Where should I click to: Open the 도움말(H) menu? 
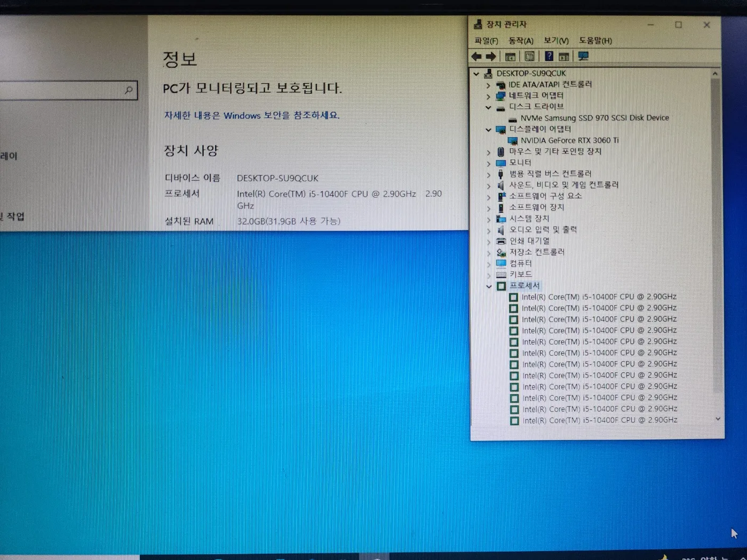tap(595, 41)
